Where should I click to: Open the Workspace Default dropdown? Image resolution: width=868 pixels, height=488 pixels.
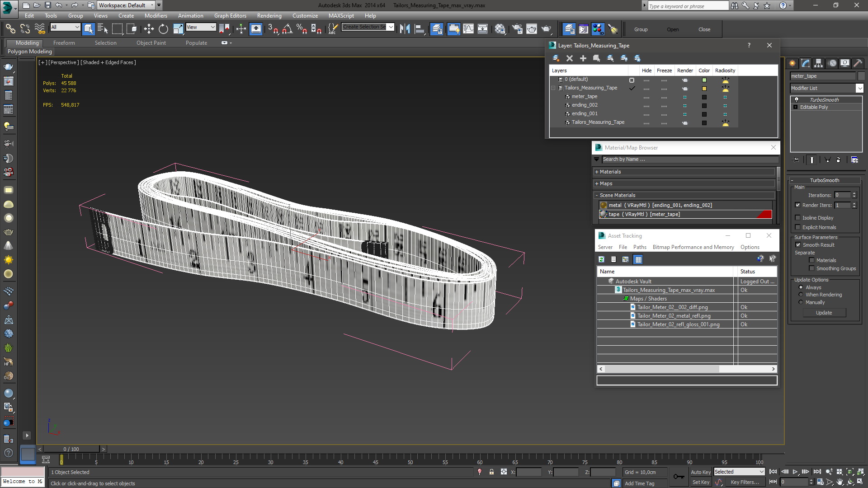point(126,5)
